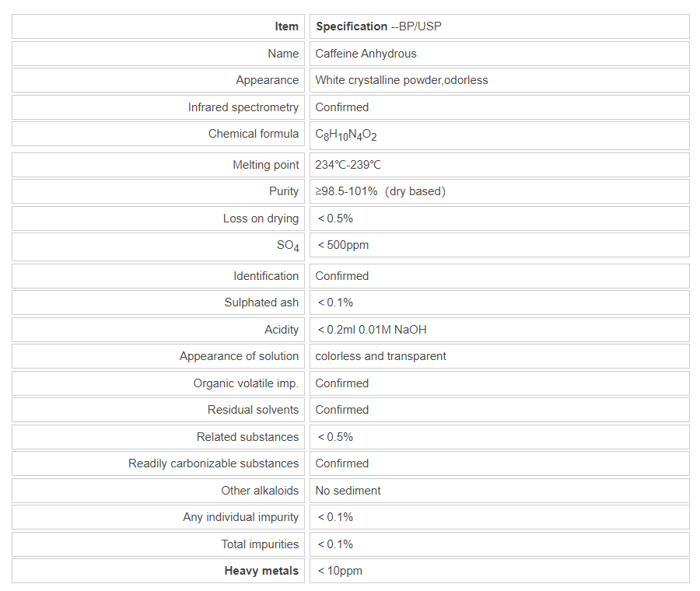
Task: Click the heavy metals '<10ppm' value
Action: click(x=340, y=571)
